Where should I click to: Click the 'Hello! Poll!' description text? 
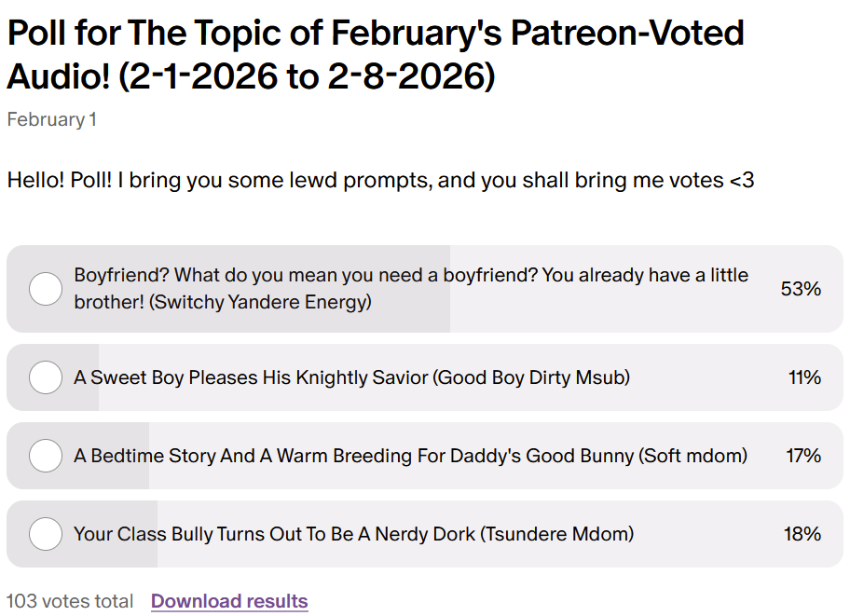pos(380,180)
